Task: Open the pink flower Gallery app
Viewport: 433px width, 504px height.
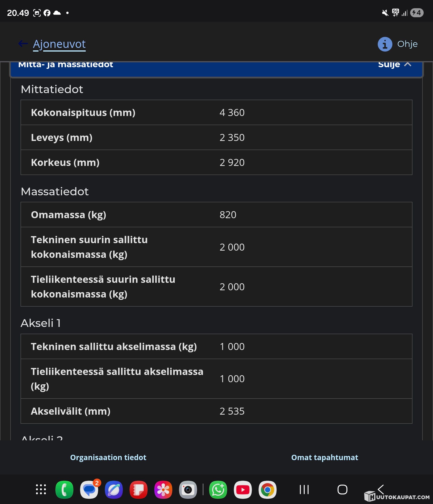Action: tap(163, 490)
